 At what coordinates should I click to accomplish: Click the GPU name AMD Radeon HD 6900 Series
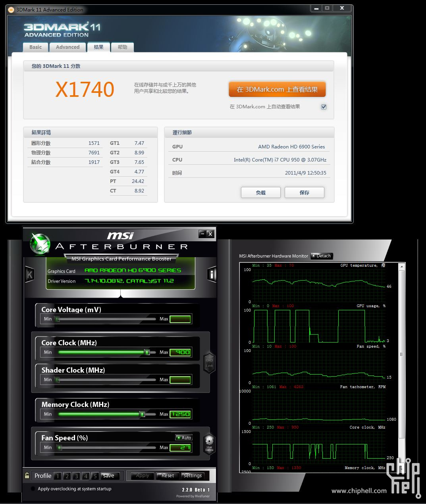pos(291,146)
